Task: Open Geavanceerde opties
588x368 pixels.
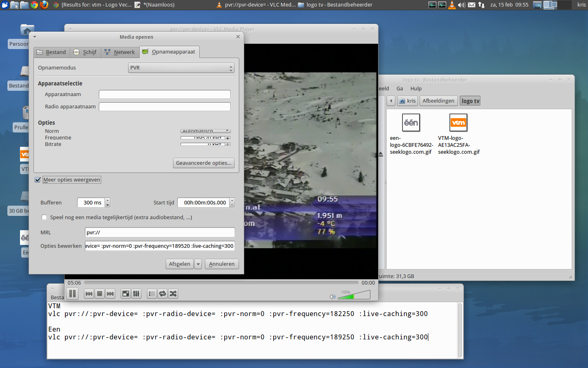Action: [x=204, y=163]
